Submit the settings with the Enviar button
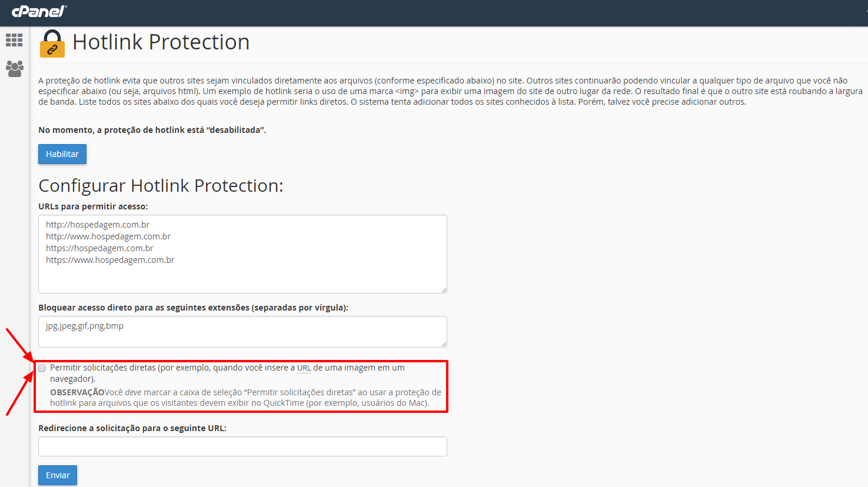868x487 pixels. [58, 475]
